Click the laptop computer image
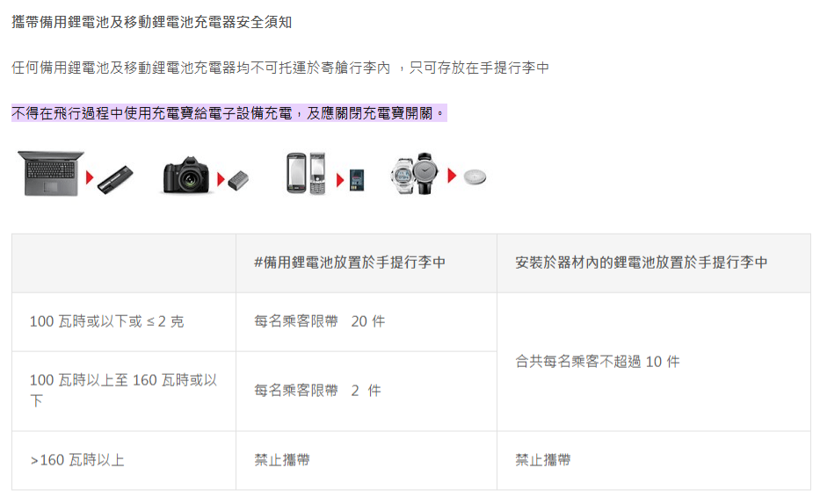 point(51,173)
